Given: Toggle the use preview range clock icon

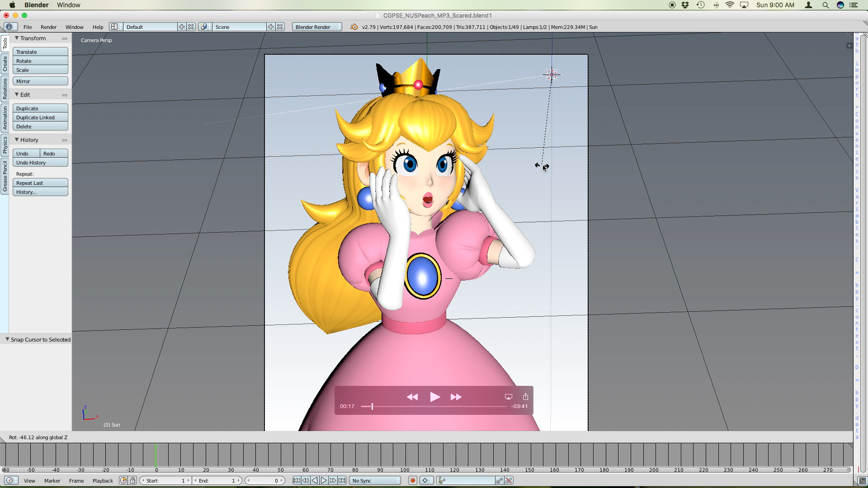Looking at the screenshot, I should click(x=123, y=480).
